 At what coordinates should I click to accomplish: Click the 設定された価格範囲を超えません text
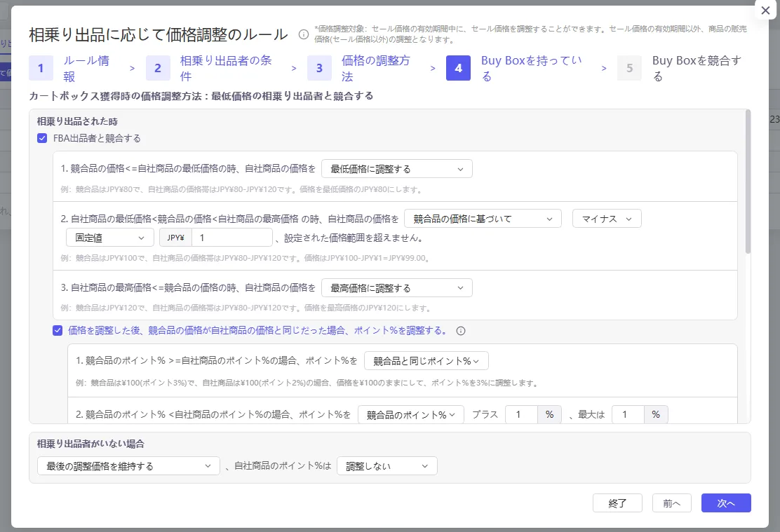point(354,238)
